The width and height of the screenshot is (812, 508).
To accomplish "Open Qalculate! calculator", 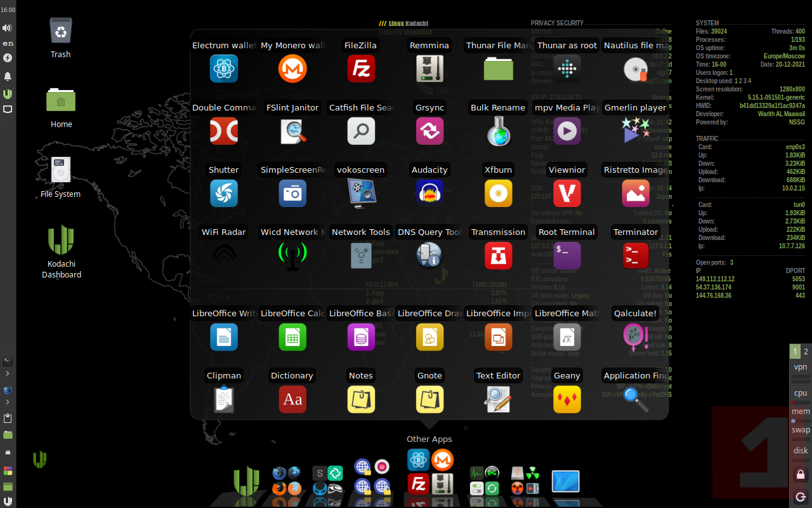I will [636, 337].
